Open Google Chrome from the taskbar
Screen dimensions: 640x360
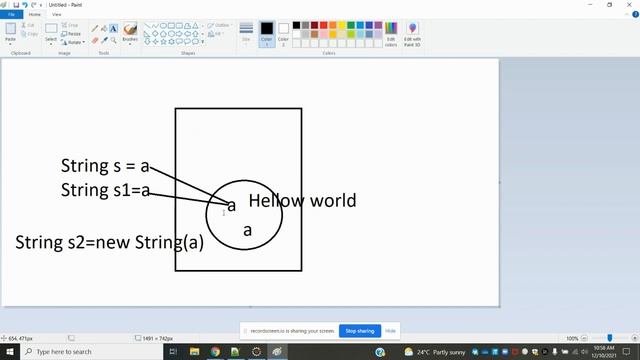215,351
